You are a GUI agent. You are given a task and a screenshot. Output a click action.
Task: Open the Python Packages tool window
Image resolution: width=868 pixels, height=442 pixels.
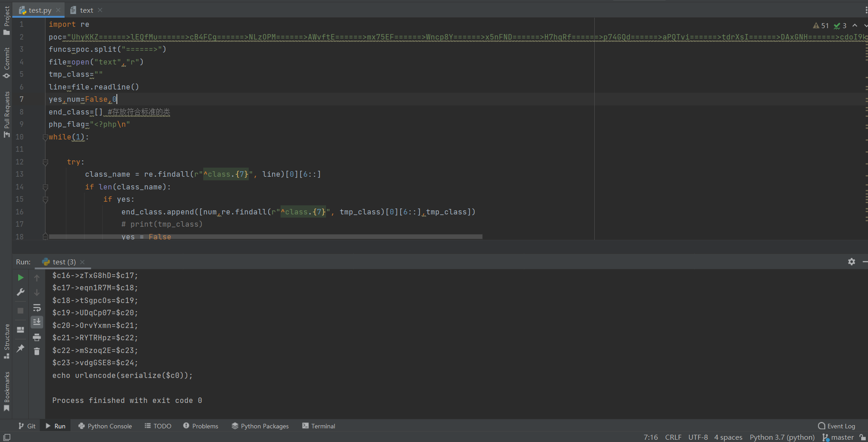pos(260,426)
